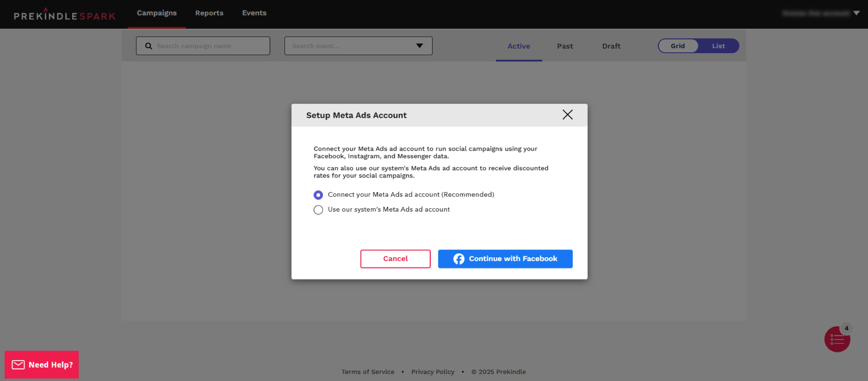Click the Need Help envelope icon
The width and height of the screenshot is (868, 381).
tap(18, 365)
